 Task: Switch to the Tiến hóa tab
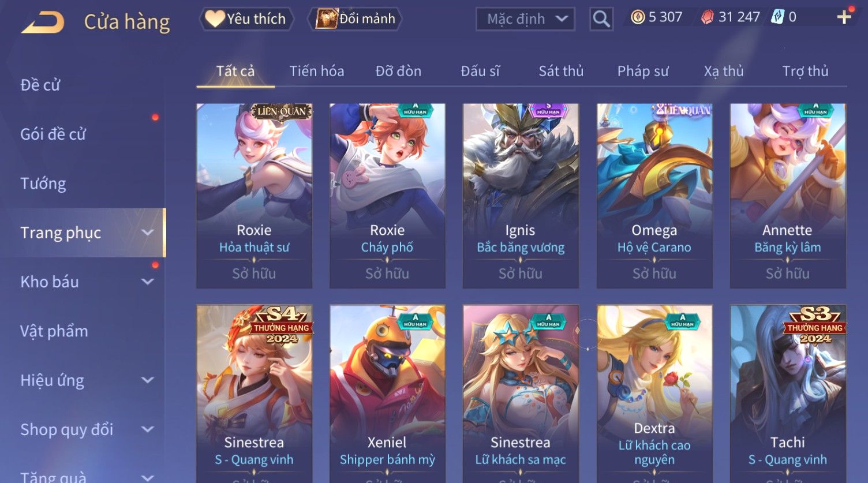[x=317, y=71]
